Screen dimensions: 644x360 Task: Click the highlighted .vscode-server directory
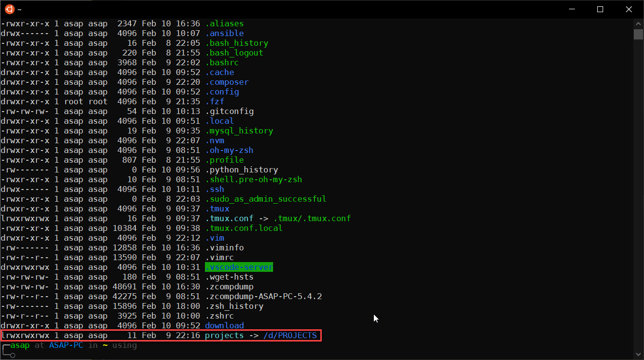click(x=239, y=267)
